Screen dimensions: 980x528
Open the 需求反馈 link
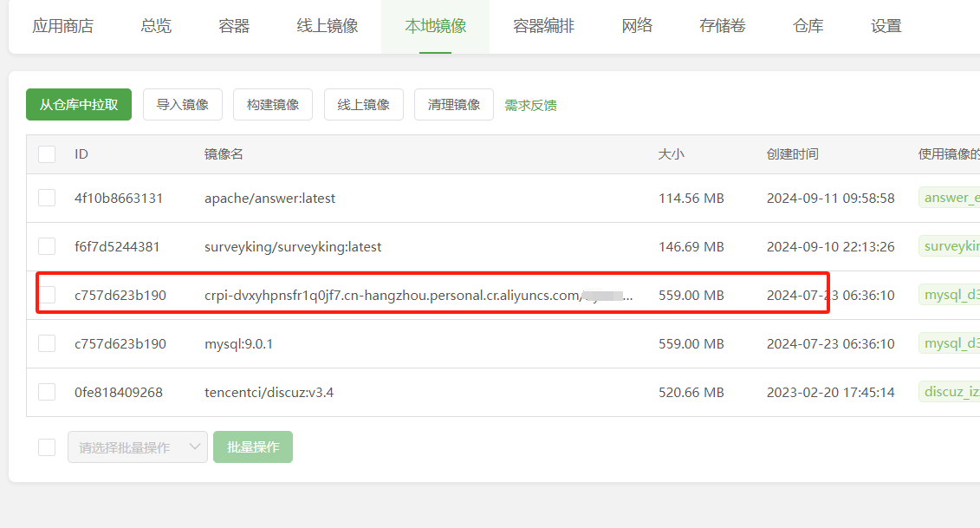pos(530,105)
